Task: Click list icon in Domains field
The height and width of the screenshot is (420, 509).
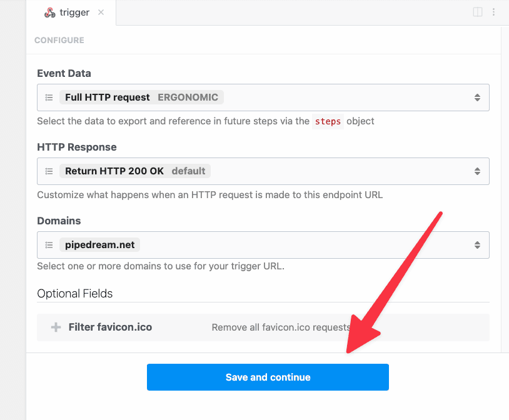Action: [49, 245]
